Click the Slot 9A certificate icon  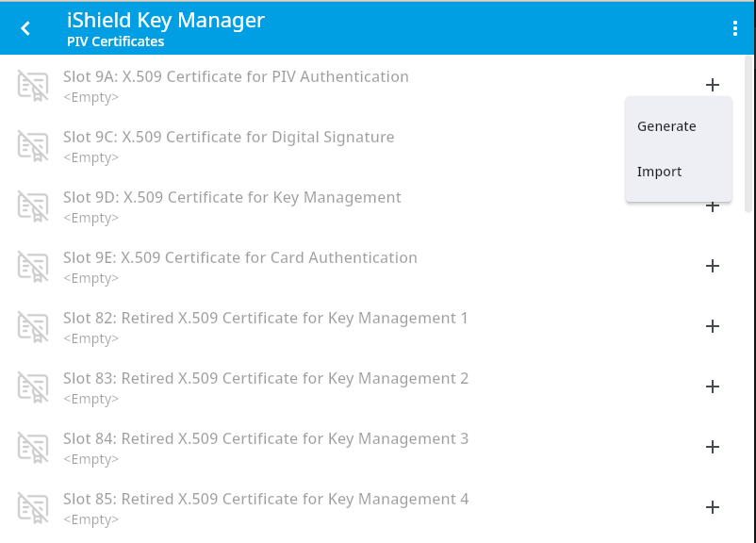pos(33,86)
